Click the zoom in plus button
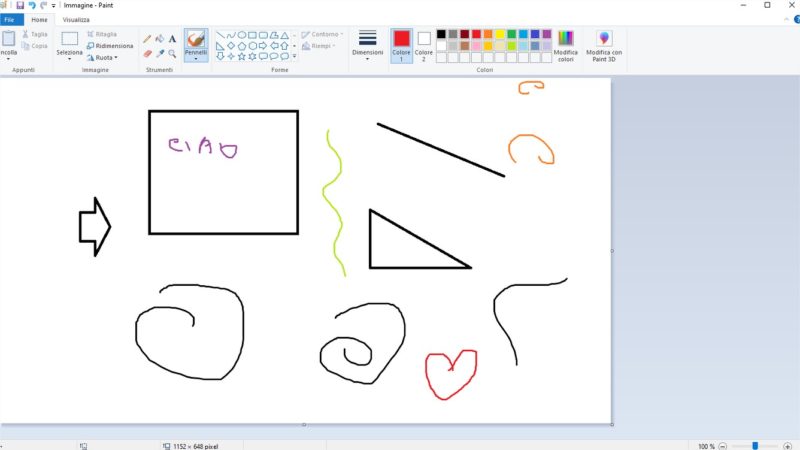 coord(787,446)
